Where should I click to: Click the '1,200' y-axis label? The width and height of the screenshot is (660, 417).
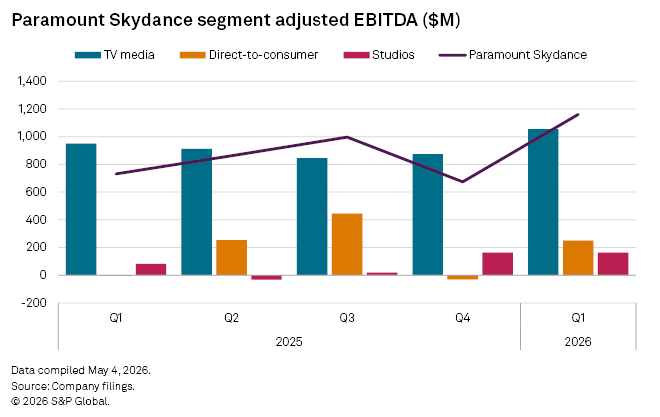[x=32, y=109]
